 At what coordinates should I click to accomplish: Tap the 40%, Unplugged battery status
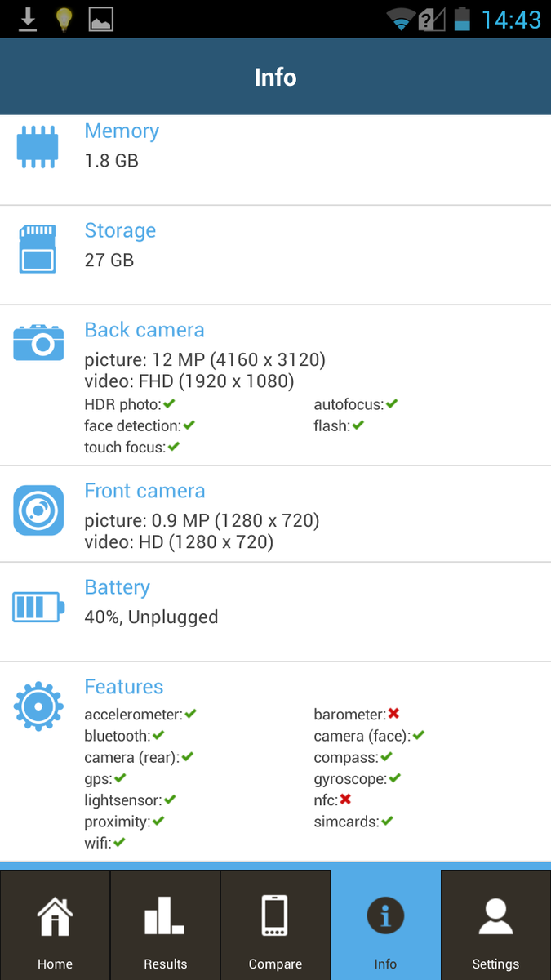point(151,617)
